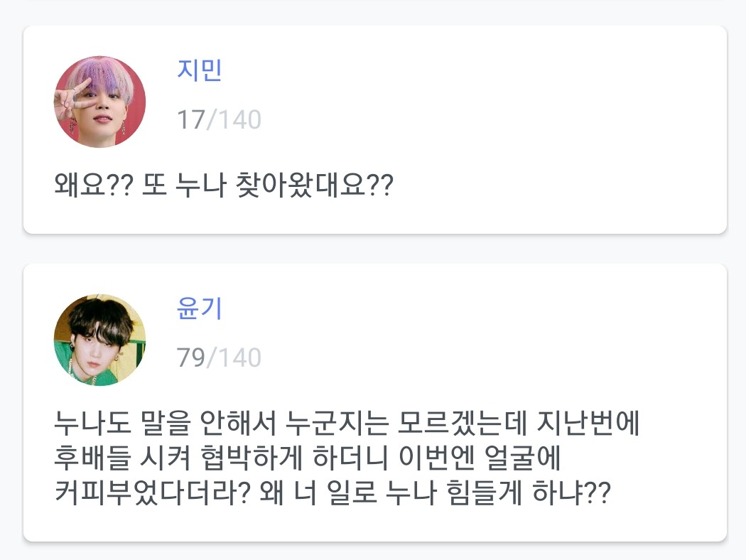Click the line starting '커피부었다더라?'
The image size is (746, 560).
click(x=332, y=493)
